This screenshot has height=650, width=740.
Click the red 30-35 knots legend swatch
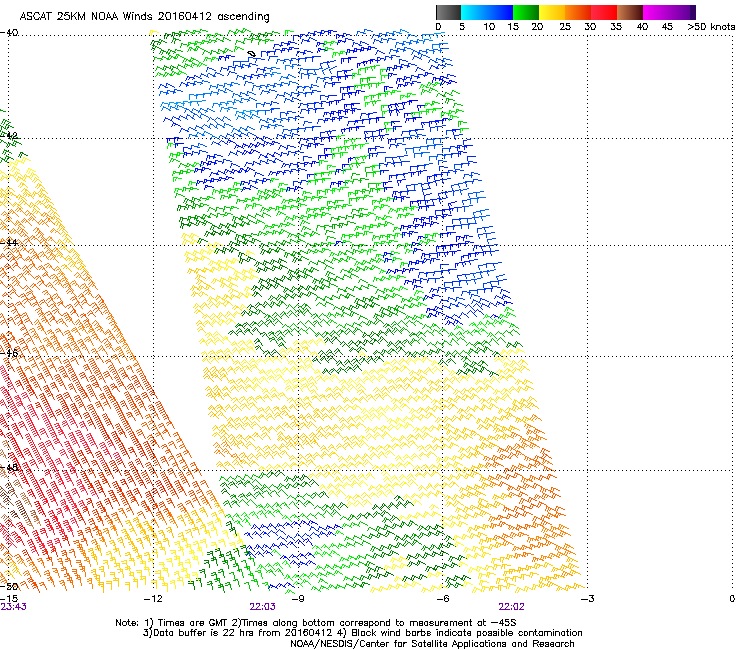click(x=604, y=12)
